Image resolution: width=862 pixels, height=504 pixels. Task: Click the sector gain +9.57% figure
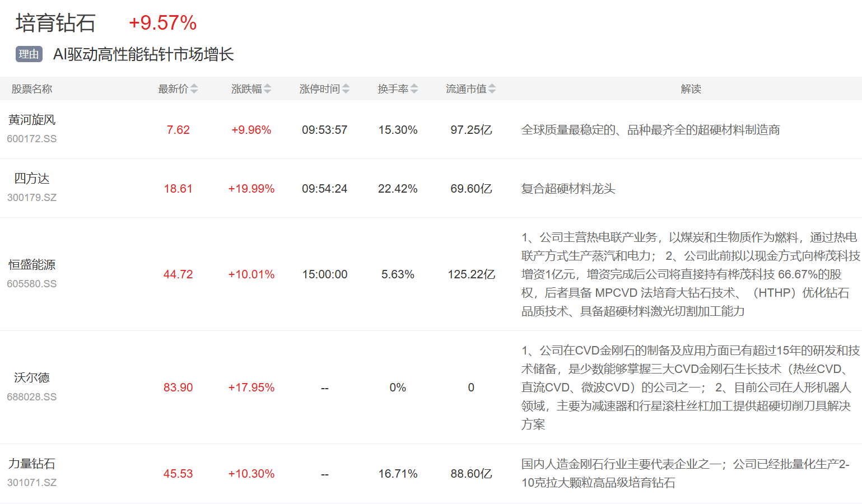(162, 23)
